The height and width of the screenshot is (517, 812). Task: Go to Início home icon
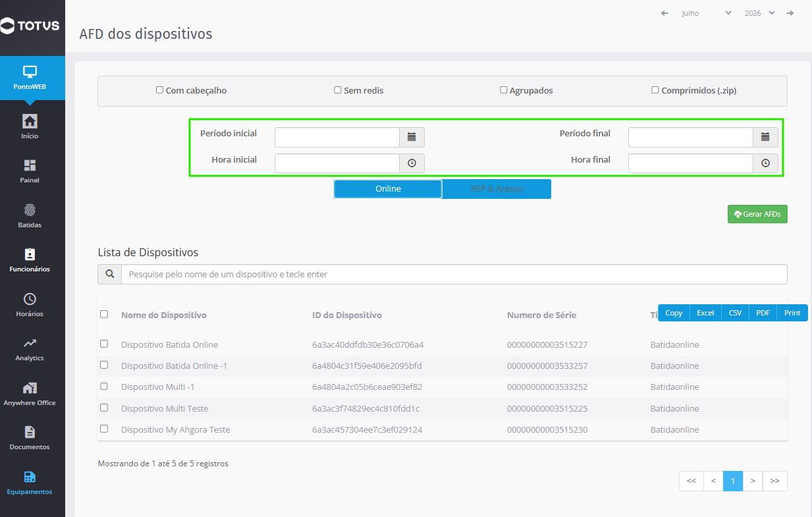(x=30, y=121)
